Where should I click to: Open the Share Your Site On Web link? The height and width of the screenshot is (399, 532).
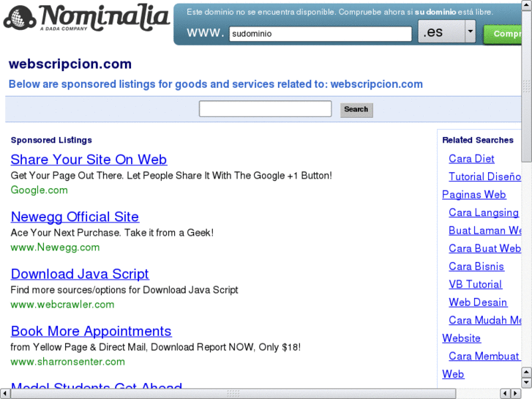[89, 160]
